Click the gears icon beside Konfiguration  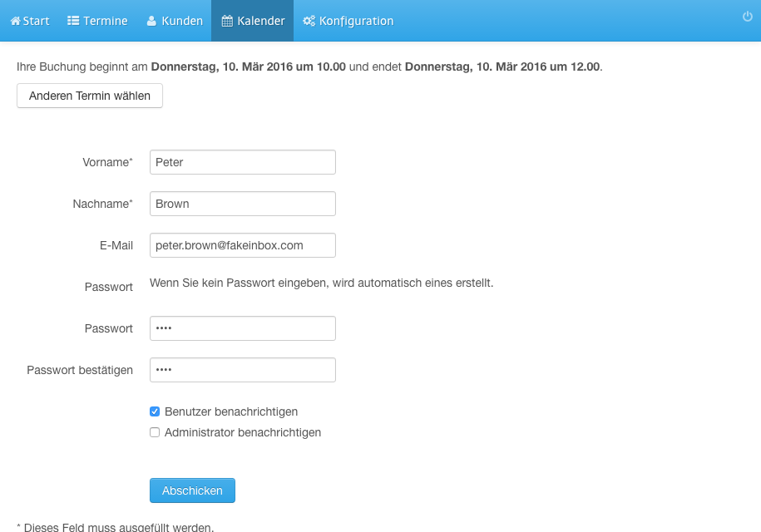tap(309, 21)
